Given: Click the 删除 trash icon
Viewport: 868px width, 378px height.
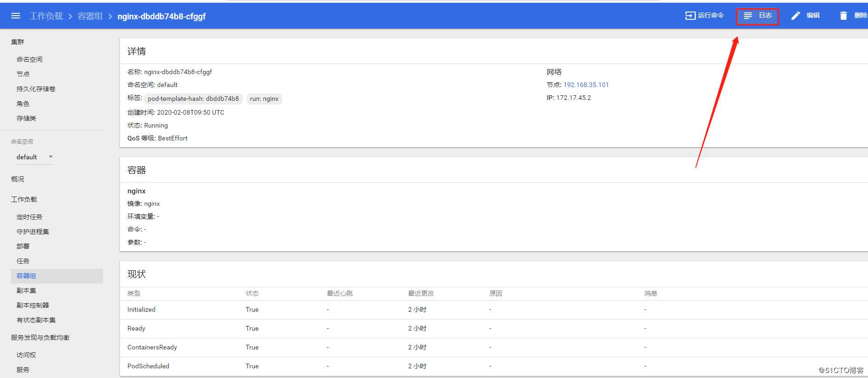Looking at the screenshot, I should pos(843,16).
